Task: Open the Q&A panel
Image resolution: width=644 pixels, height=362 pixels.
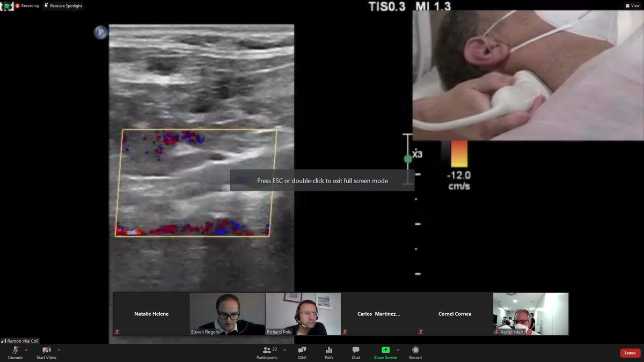Action: click(x=302, y=352)
